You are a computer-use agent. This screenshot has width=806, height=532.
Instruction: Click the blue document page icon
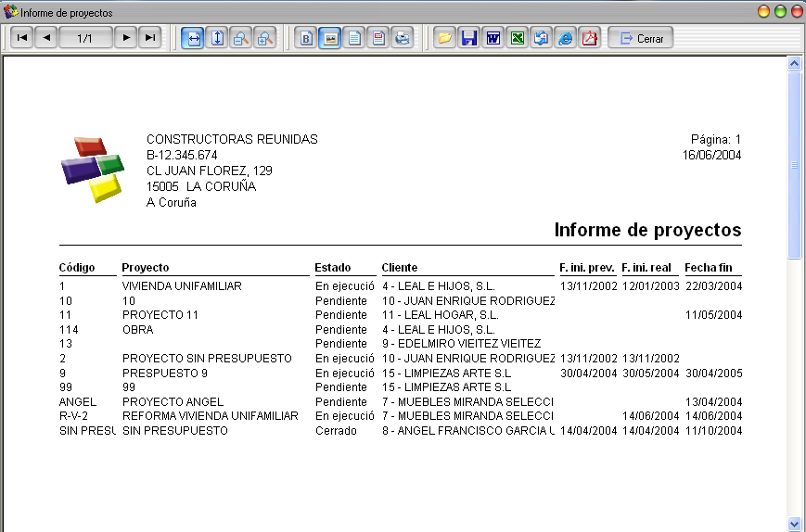(354, 38)
